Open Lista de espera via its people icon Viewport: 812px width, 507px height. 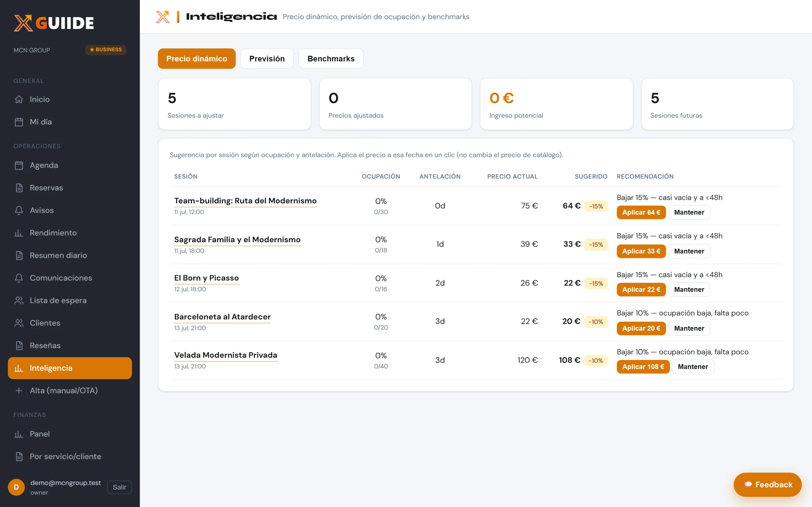tap(19, 301)
